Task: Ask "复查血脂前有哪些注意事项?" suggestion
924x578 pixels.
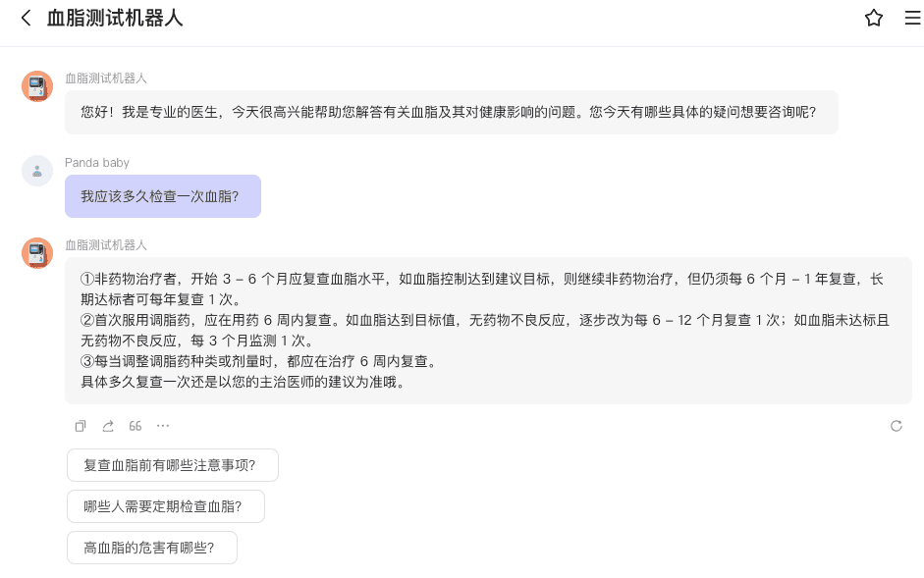Action: click(x=172, y=465)
